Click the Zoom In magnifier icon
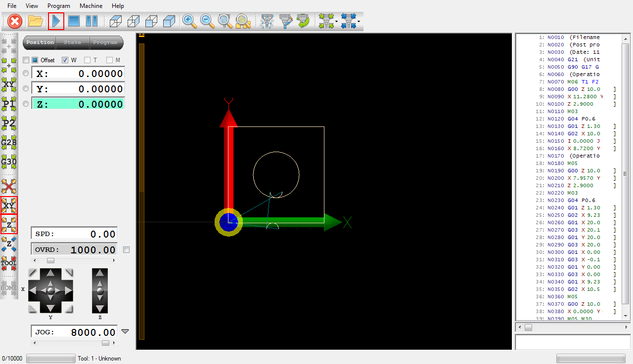This screenshot has width=633, height=364. [189, 21]
